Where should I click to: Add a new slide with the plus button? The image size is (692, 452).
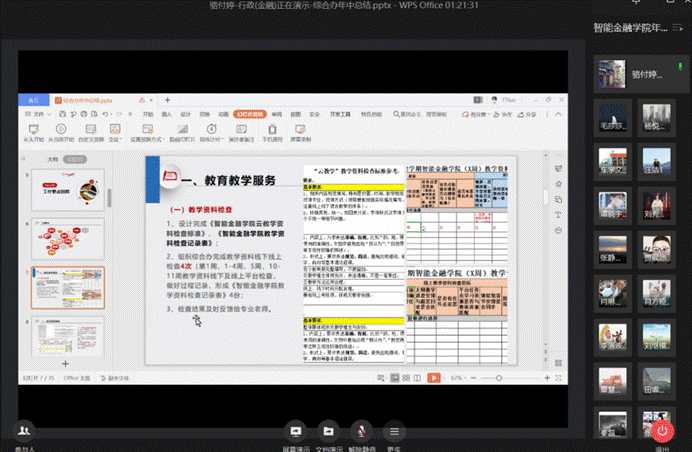(x=65, y=364)
